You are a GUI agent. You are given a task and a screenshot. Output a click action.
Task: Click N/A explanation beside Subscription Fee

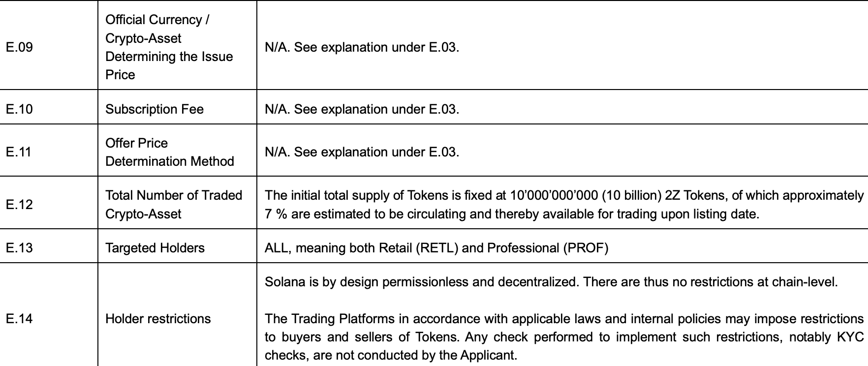[x=362, y=109]
